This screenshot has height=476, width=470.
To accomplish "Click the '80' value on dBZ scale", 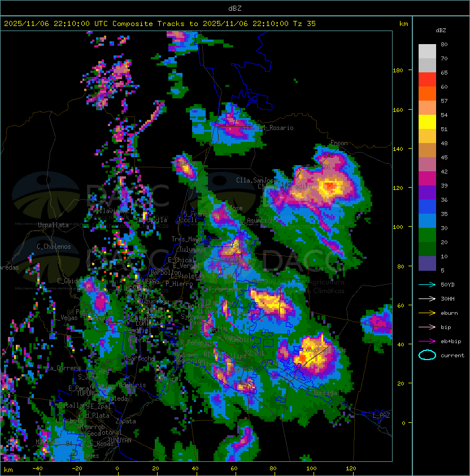I will [x=444, y=44].
